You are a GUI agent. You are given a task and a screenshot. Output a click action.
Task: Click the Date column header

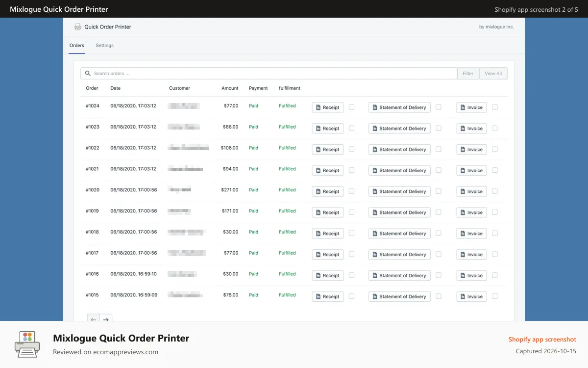pos(116,88)
